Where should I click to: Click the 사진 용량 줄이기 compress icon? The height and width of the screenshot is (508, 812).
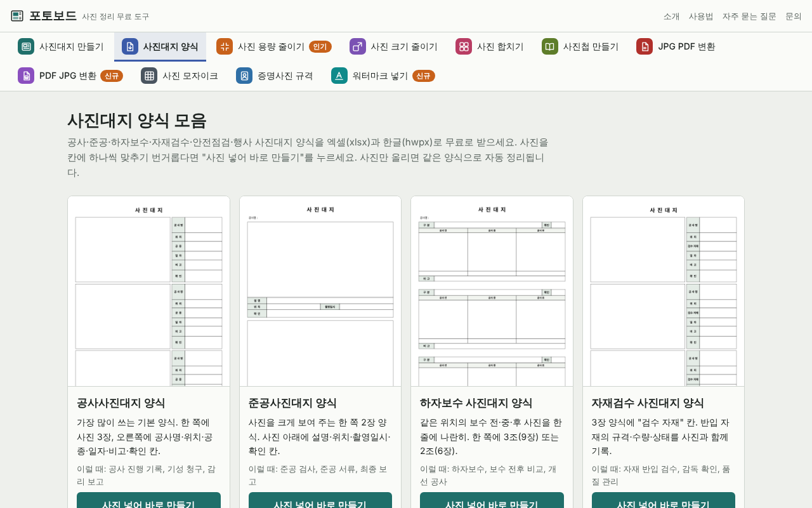point(225,46)
